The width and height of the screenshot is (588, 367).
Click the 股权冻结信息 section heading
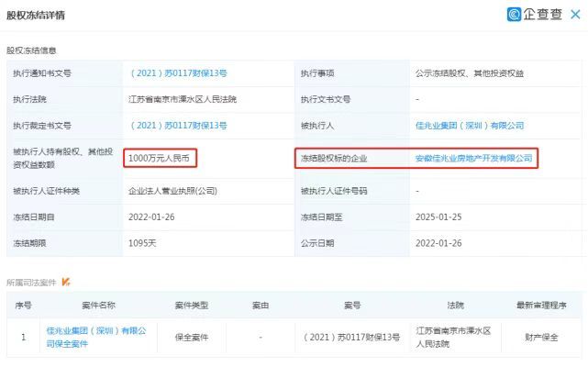[x=31, y=50]
